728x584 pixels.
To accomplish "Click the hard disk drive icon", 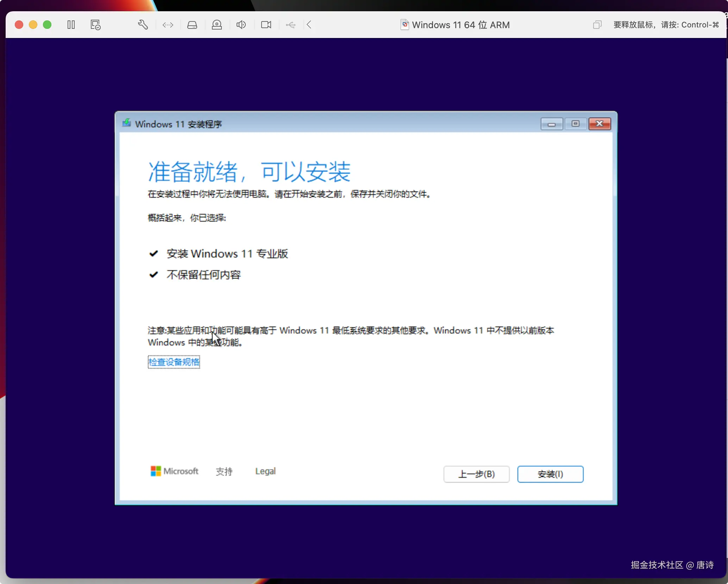I will click(192, 25).
